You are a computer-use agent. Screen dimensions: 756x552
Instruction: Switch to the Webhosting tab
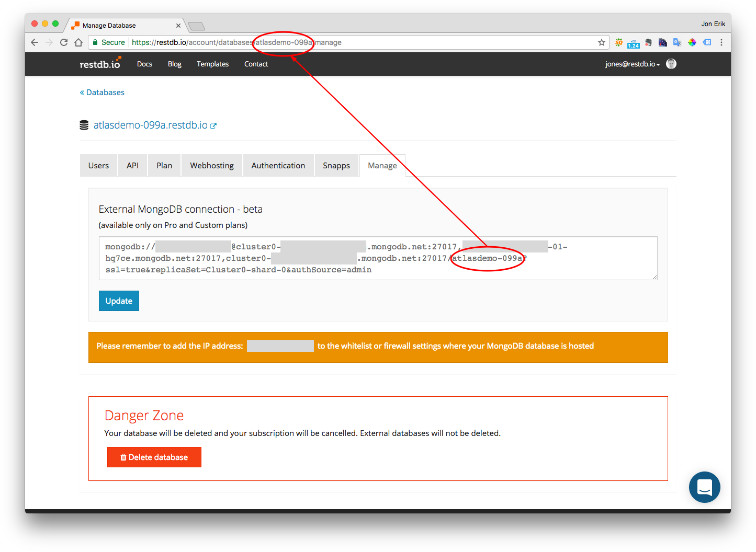[x=212, y=165]
